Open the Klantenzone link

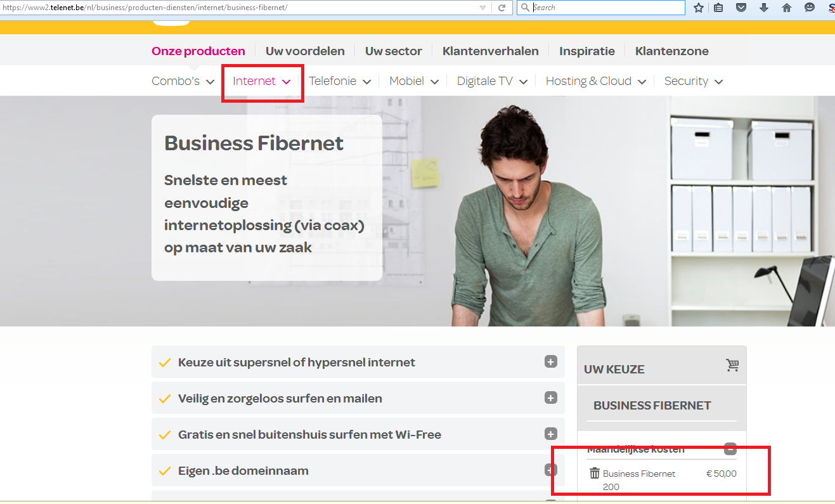671,51
